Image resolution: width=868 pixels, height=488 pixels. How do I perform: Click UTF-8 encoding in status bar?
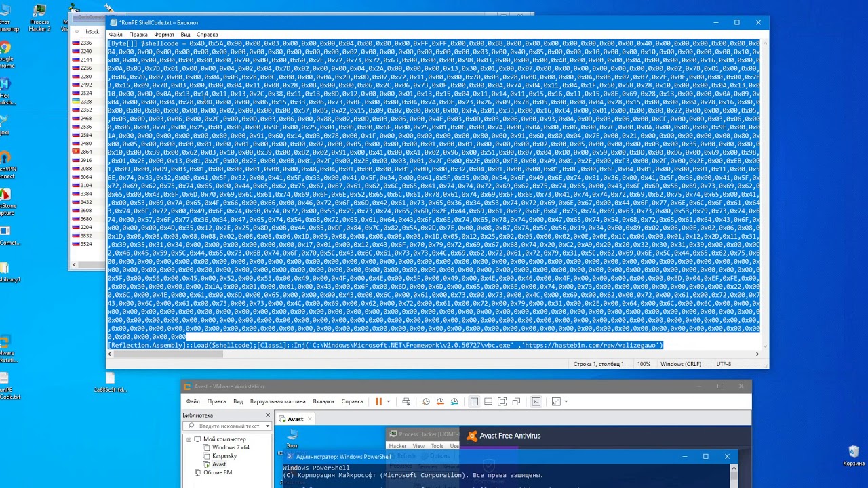(x=724, y=364)
